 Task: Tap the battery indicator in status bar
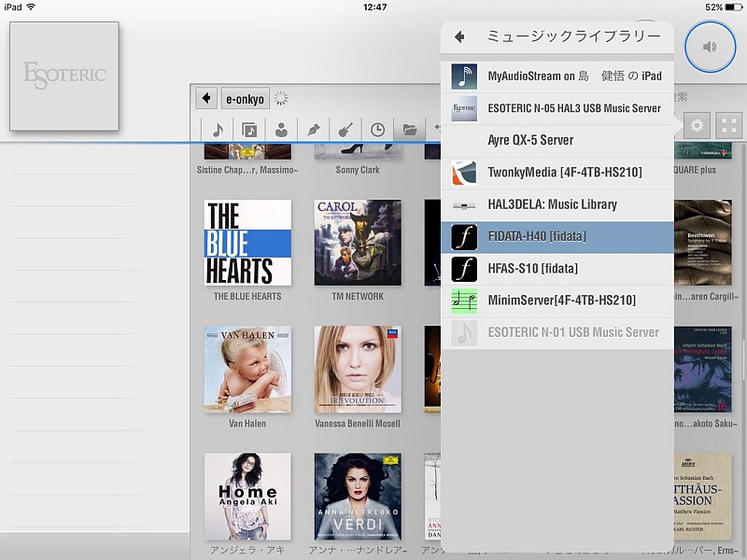pos(733,7)
